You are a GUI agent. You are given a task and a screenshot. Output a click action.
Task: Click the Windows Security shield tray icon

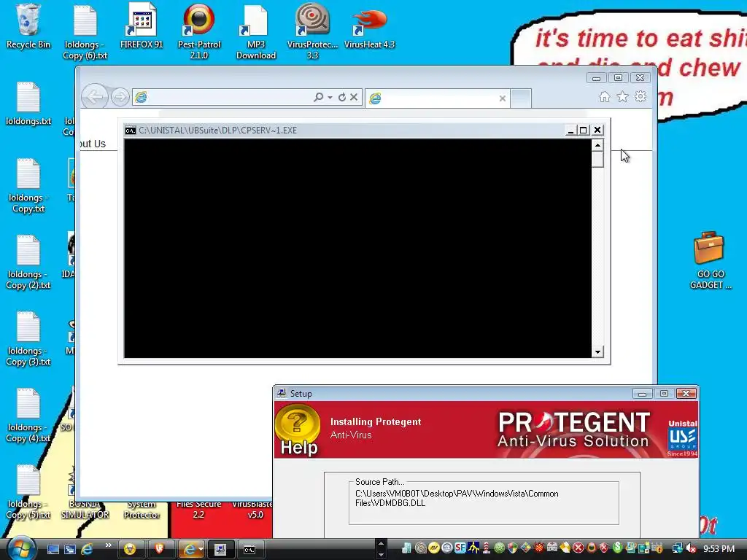tap(513, 548)
